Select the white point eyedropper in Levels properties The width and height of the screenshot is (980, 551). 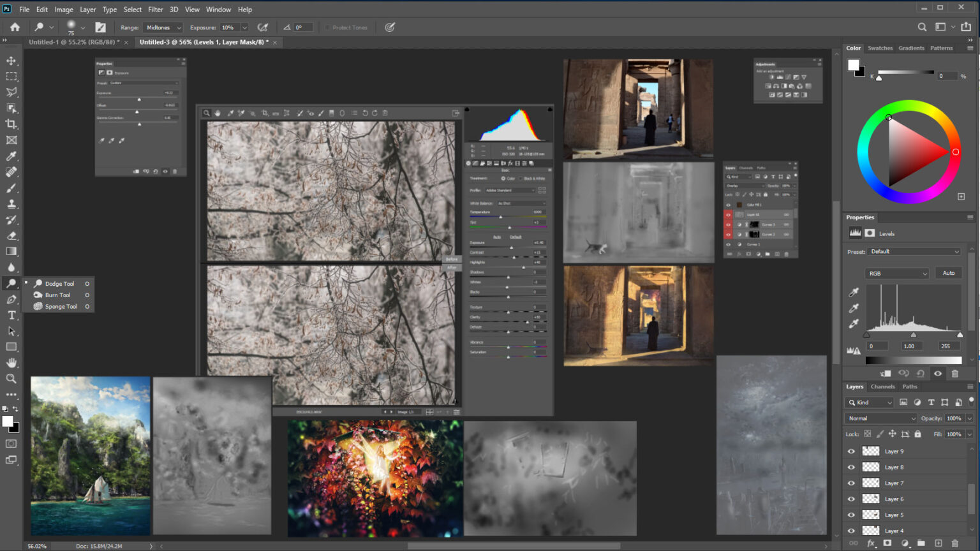click(x=854, y=323)
